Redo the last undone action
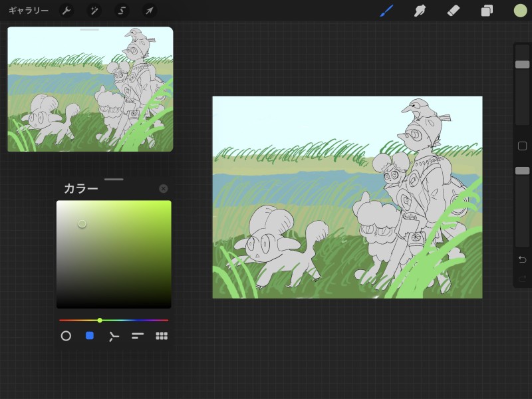The width and height of the screenshot is (532, 399). click(522, 279)
